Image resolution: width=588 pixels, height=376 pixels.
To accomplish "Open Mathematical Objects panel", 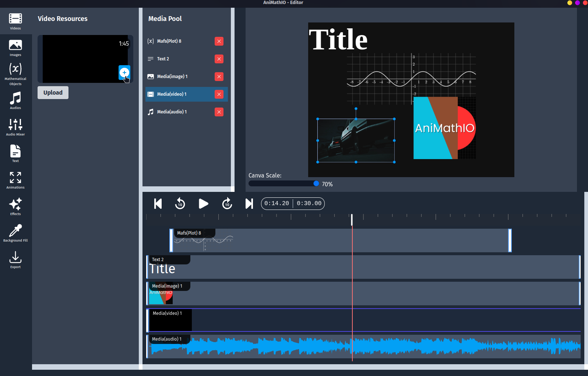I will 15,74.
